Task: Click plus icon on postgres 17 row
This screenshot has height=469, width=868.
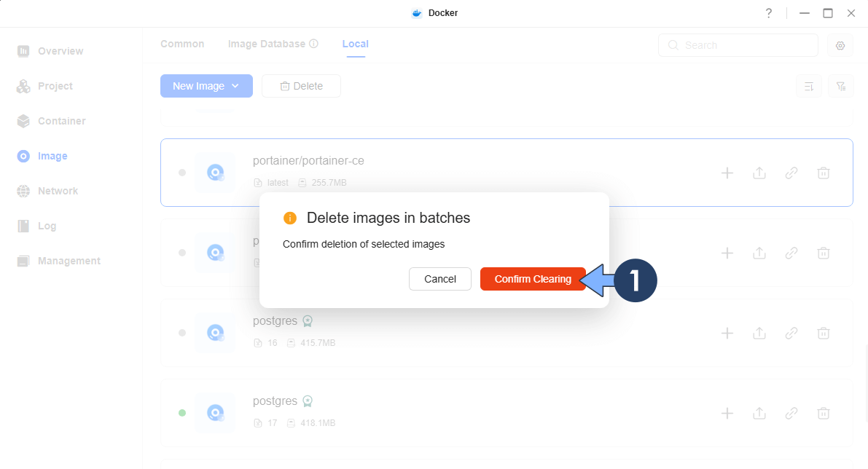Action: click(x=727, y=413)
